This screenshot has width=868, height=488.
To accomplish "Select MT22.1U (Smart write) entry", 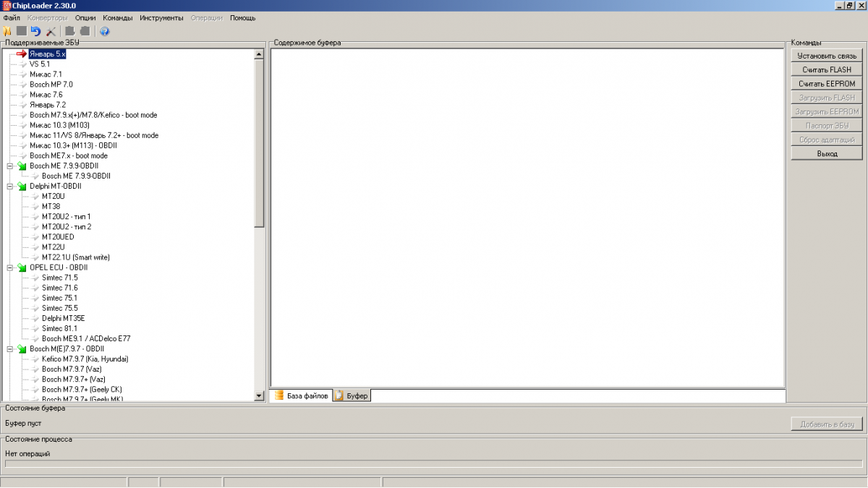I will (x=76, y=257).
